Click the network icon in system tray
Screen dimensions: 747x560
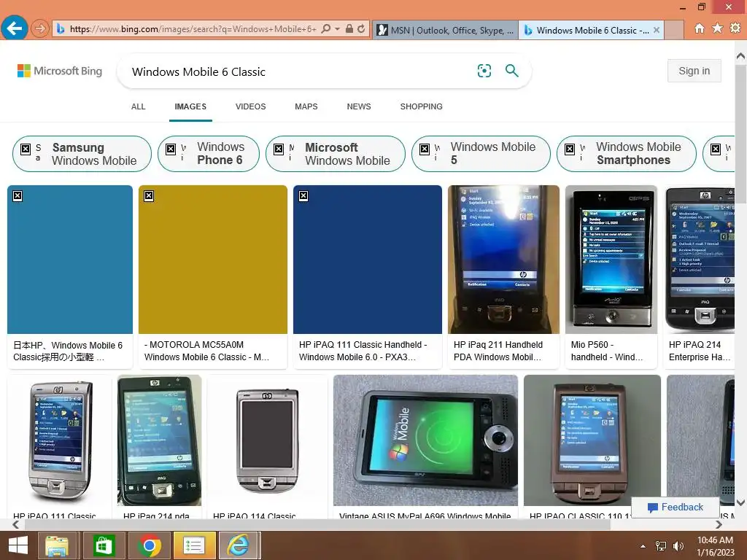pos(661,546)
